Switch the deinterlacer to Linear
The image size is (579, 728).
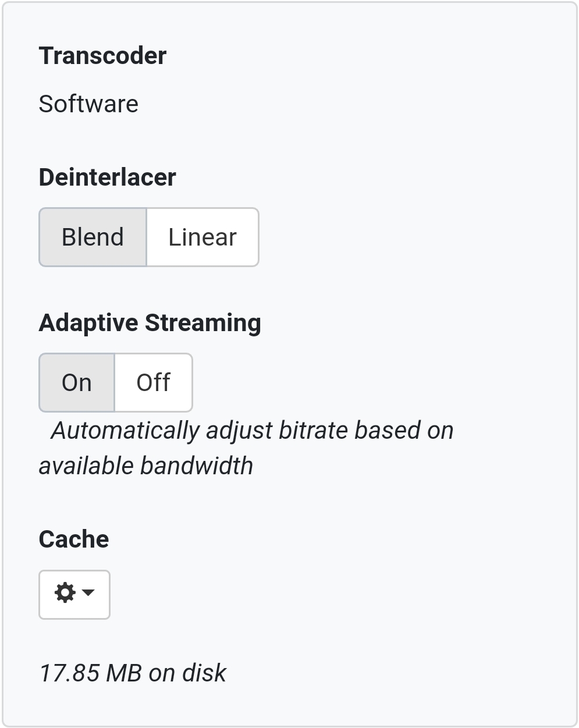pyautogui.click(x=202, y=237)
